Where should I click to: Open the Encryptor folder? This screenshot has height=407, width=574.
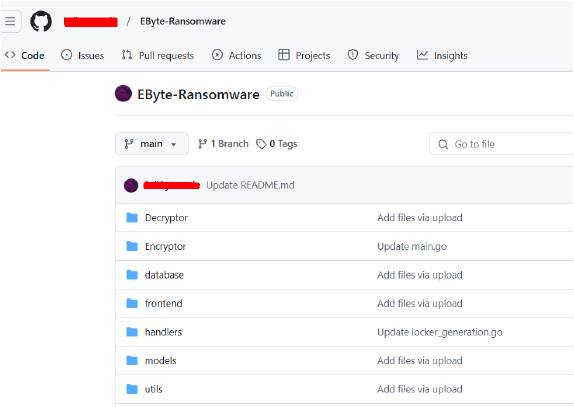(165, 246)
